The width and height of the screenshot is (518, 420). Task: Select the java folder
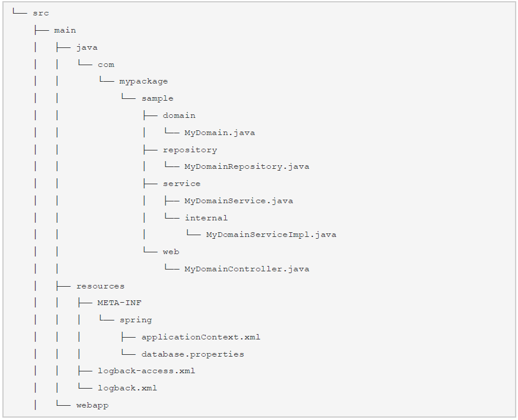[x=87, y=47]
